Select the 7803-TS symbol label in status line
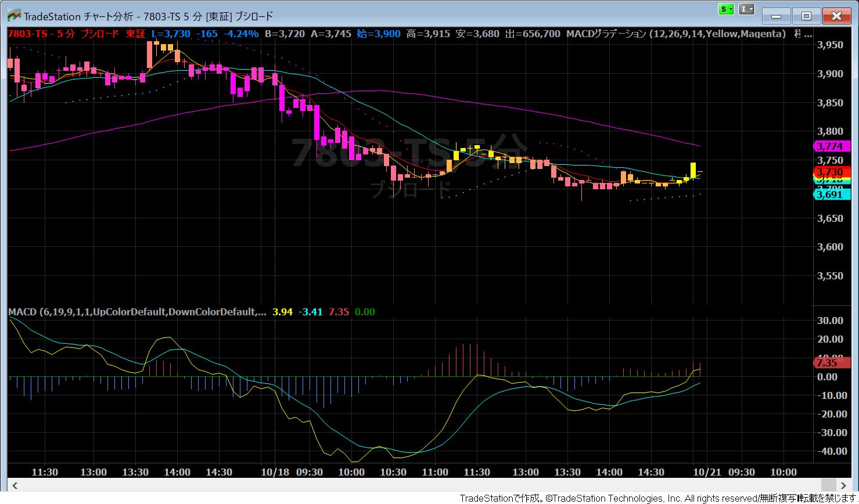This screenshot has width=859, height=504. pos(27,34)
